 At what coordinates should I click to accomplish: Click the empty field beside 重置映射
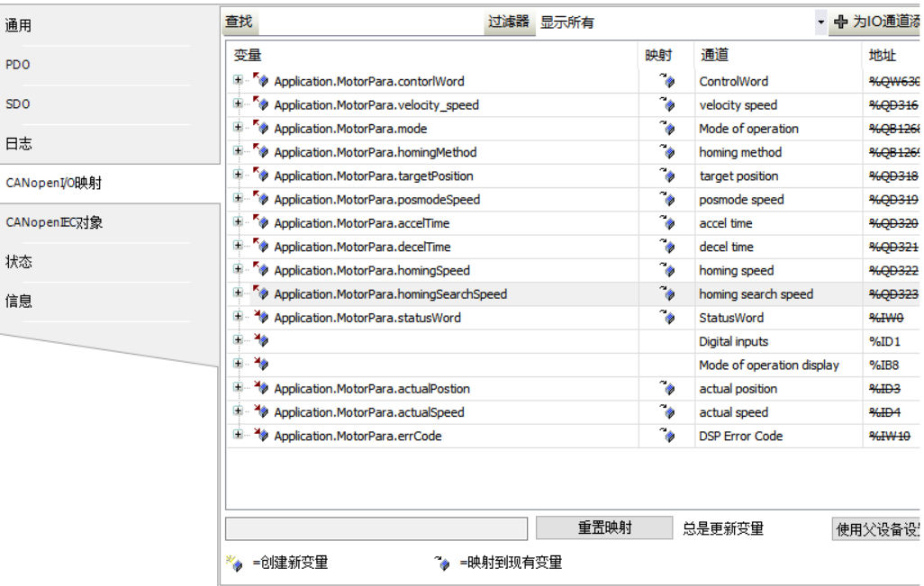(376, 529)
